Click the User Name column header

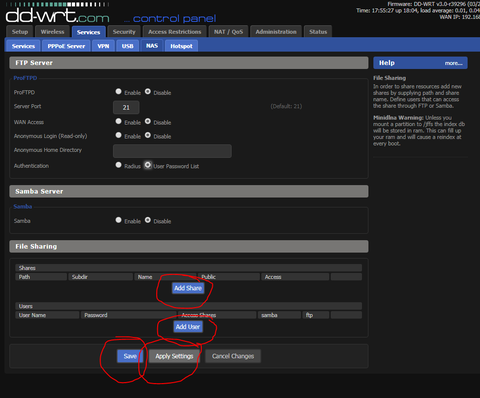tap(47, 315)
